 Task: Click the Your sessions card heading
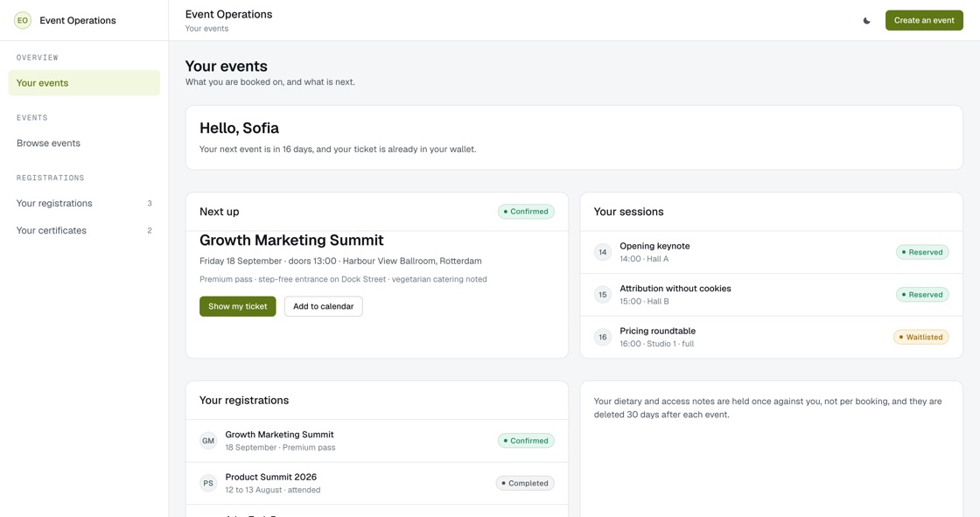click(629, 212)
